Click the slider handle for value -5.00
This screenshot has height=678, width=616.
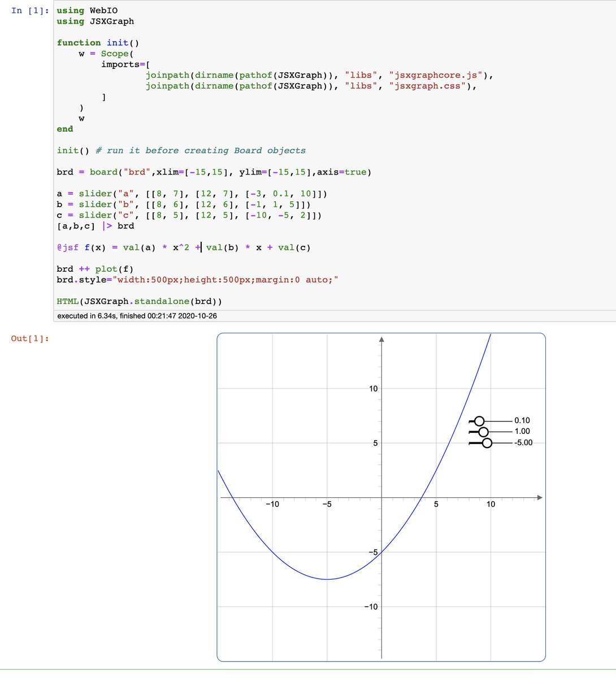[x=487, y=443]
